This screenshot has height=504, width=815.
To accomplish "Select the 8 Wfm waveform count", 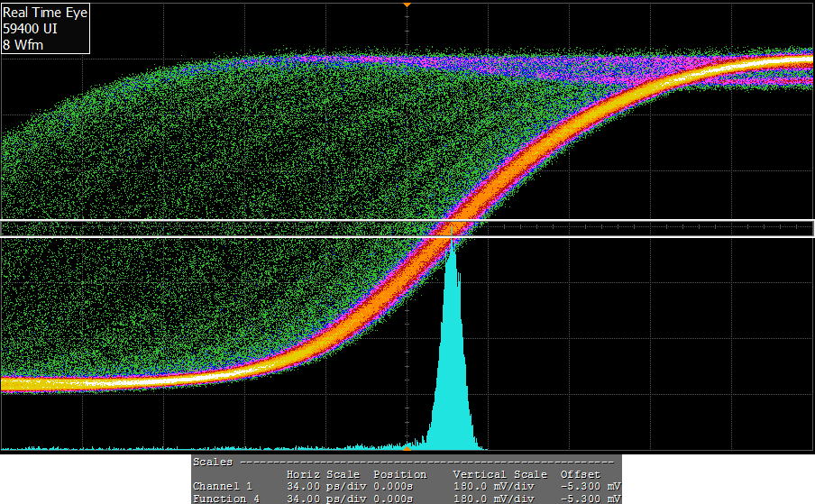I will pyautogui.click(x=23, y=43).
